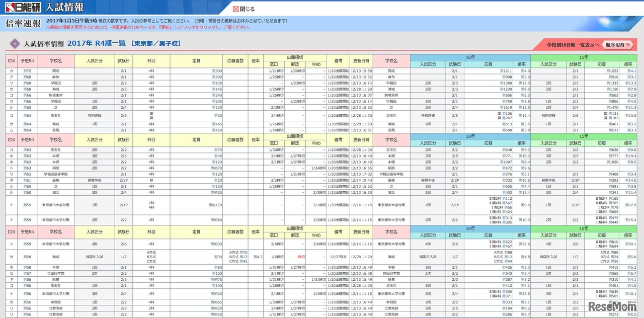The height and width of the screenshot is (318, 644).
Task: Select the 開成 school name cell in first row
Action: coord(55,71)
